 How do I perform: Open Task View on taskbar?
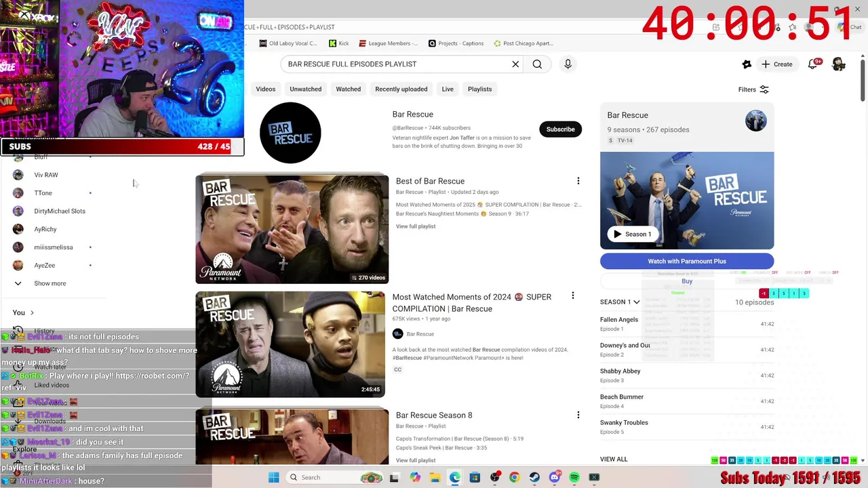[x=394, y=477]
